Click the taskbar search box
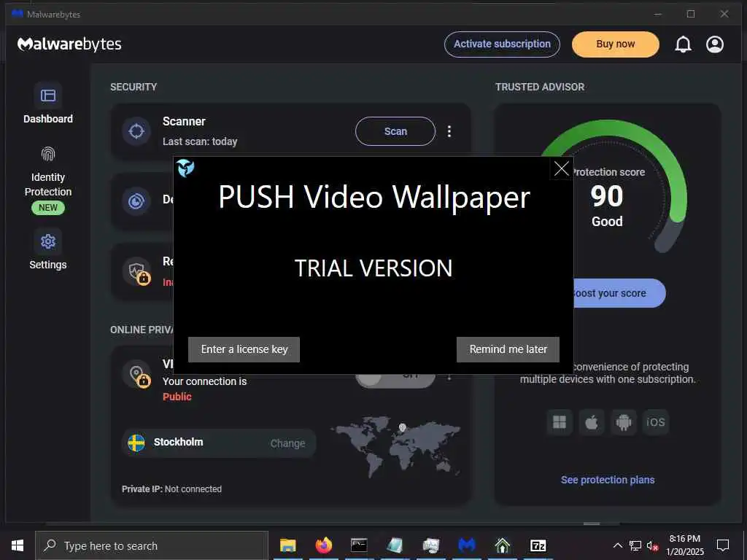The height and width of the screenshot is (560, 747). 152,545
